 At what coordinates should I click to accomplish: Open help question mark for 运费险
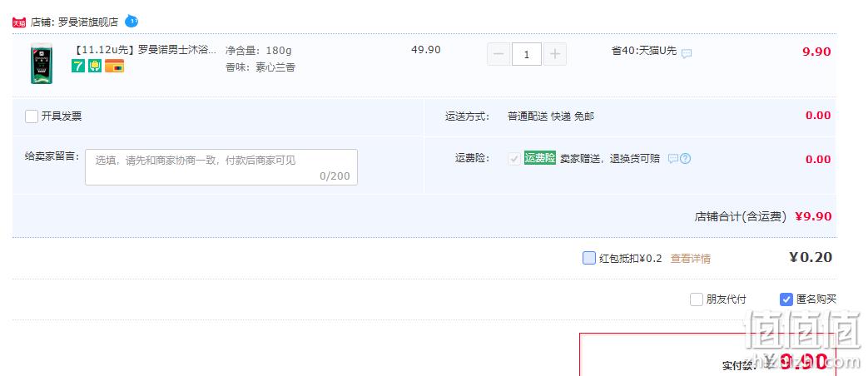685,159
